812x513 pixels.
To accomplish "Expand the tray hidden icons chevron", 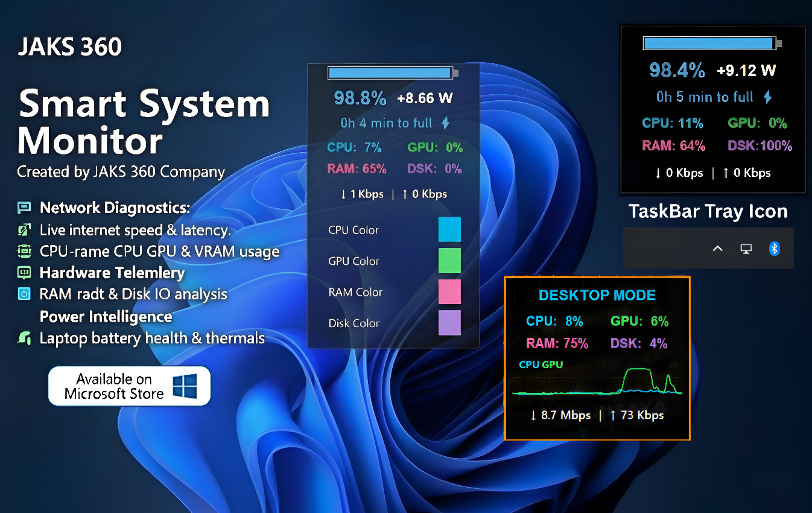I will 717,249.
